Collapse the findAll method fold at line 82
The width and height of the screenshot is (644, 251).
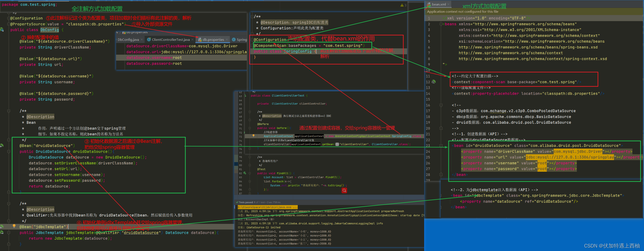click(250, 173)
